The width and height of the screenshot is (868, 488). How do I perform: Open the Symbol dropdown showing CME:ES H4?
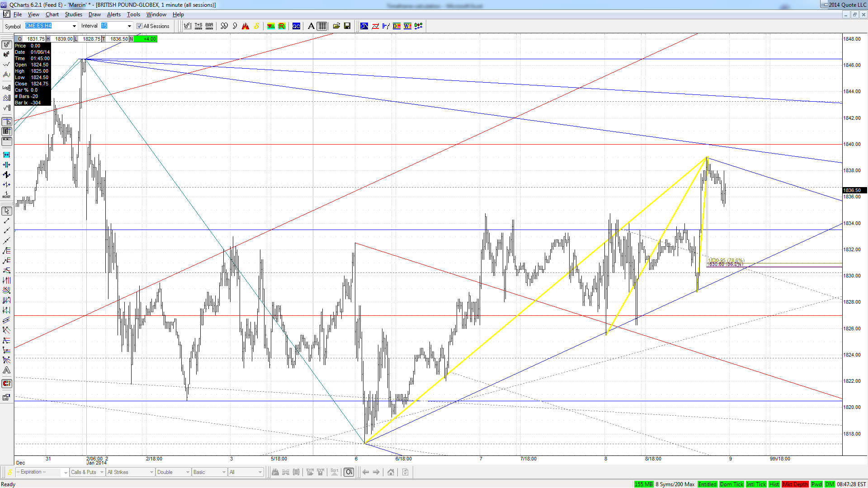(x=51, y=26)
